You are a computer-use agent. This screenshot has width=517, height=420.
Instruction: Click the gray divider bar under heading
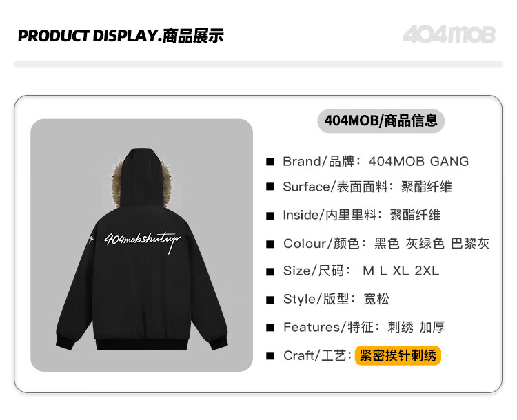pos(258,64)
